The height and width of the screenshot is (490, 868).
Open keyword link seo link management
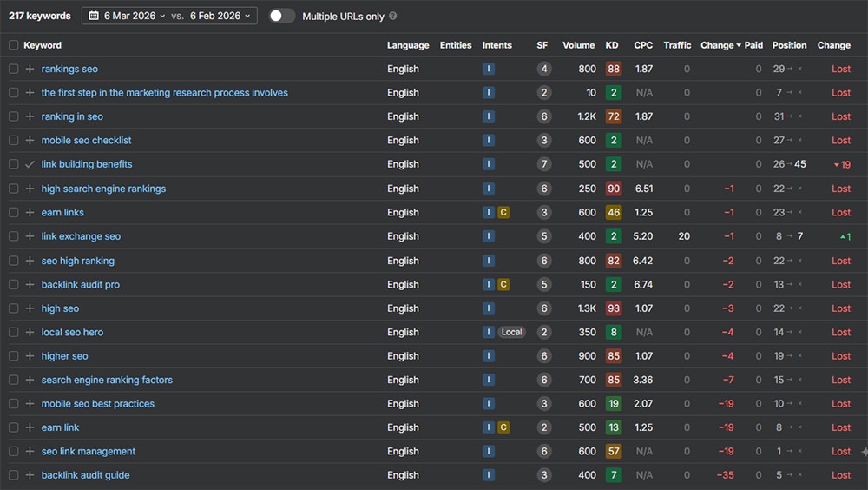pyautogui.click(x=88, y=451)
